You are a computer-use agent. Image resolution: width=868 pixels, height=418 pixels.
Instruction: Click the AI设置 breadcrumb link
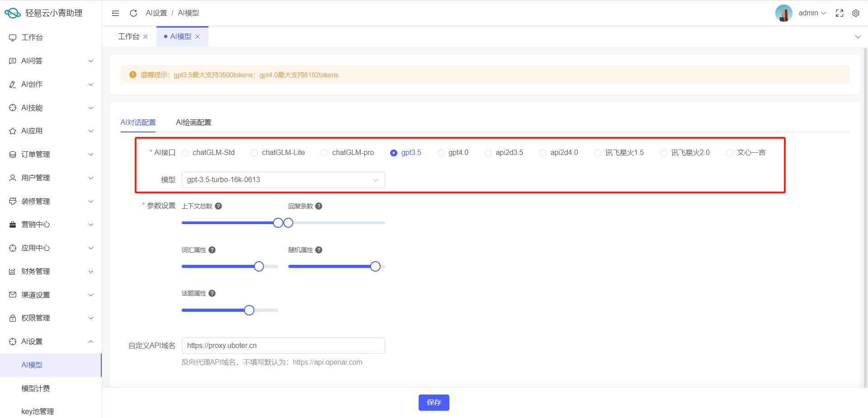156,13
